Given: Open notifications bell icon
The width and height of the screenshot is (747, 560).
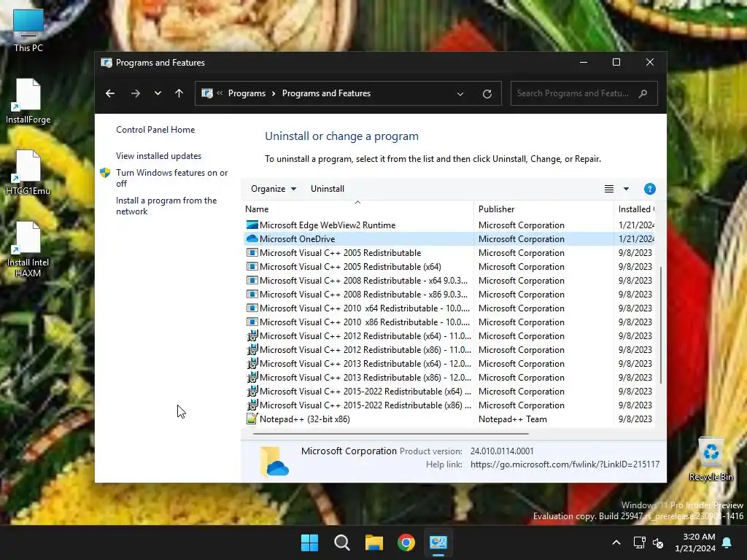Looking at the screenshot, I should pyautogui.click(x=727, y=542).
